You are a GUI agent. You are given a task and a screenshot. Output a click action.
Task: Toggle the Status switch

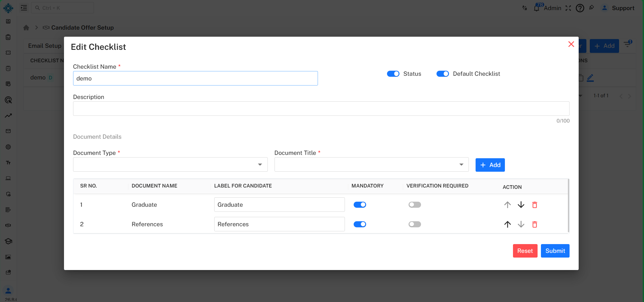(393, 74)
